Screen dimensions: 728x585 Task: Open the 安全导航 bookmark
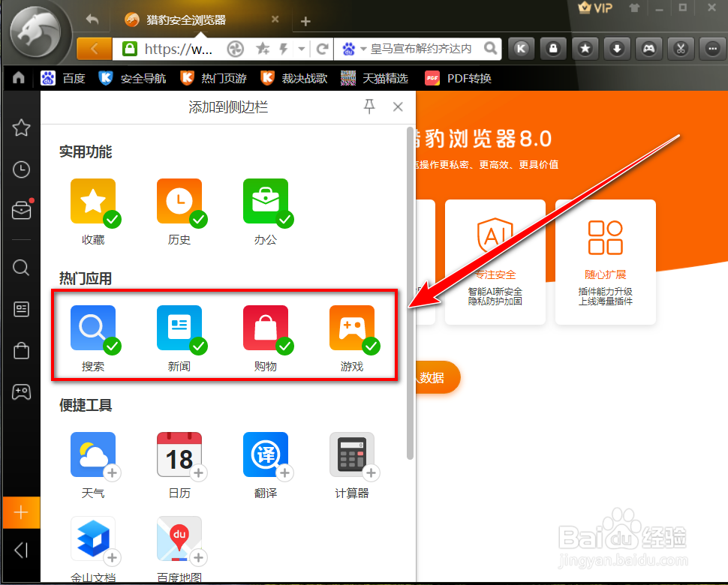[x=132, y=78]
